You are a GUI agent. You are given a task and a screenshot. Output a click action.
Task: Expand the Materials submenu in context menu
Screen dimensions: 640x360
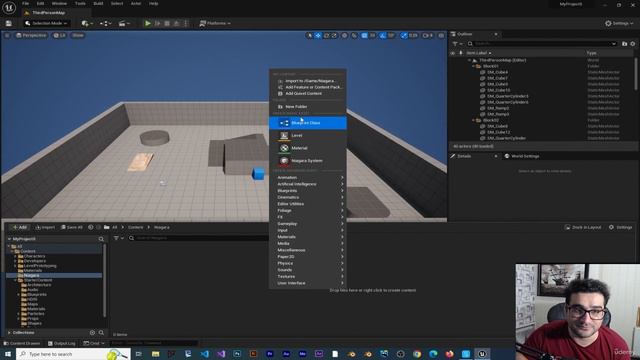pos(308,237)
